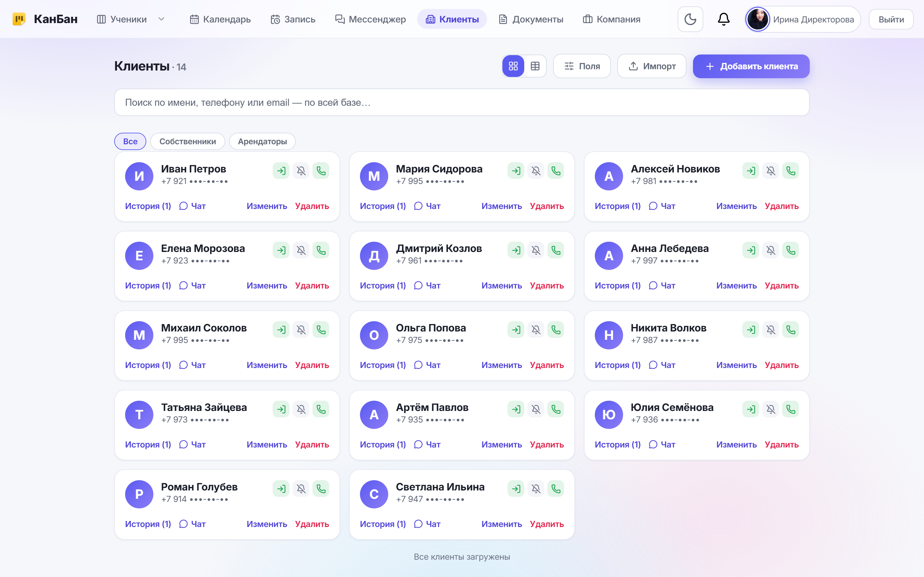Click Добавить клиента button

[x=751, y=66]
